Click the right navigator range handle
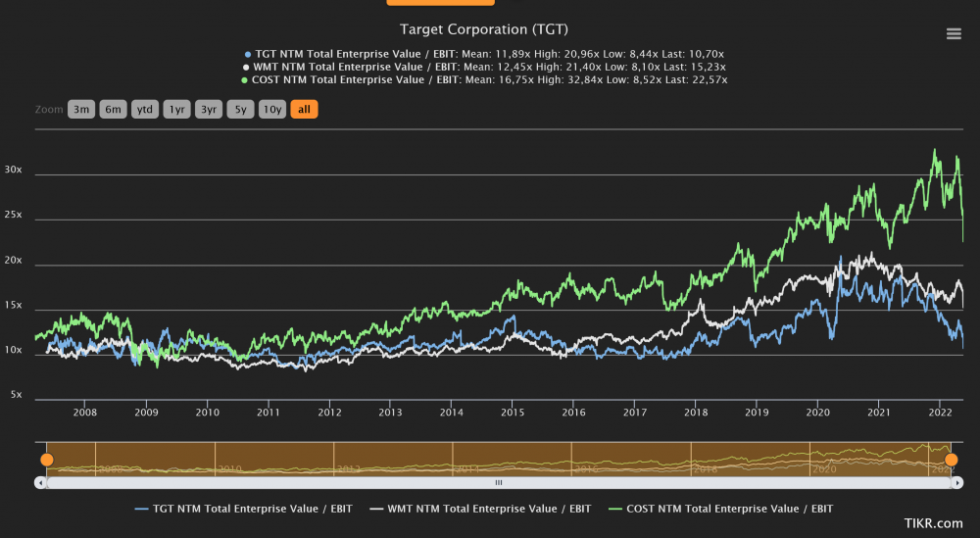This screenshot has height=538, width=980. [x=951, y=460]
